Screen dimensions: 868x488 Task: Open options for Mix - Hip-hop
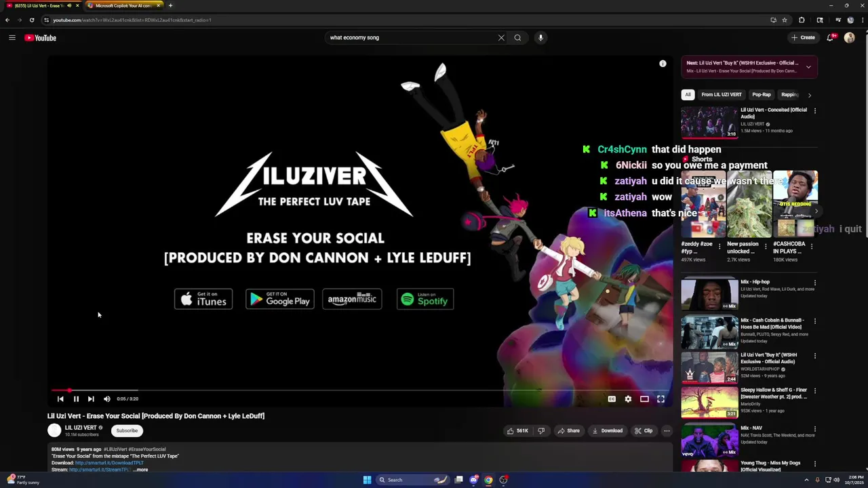pos(815,283)
